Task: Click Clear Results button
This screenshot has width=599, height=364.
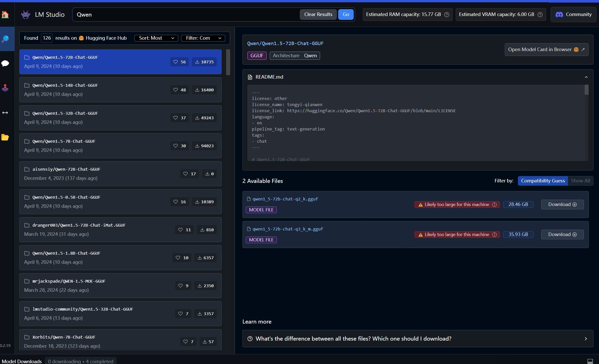Action: coord(318,14)
